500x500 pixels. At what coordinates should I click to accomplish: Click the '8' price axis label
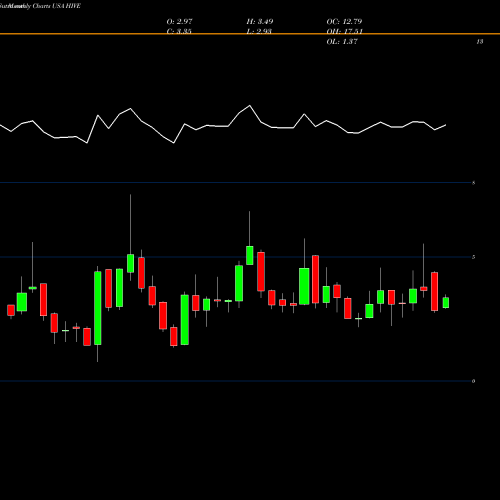tap(474, 183)
